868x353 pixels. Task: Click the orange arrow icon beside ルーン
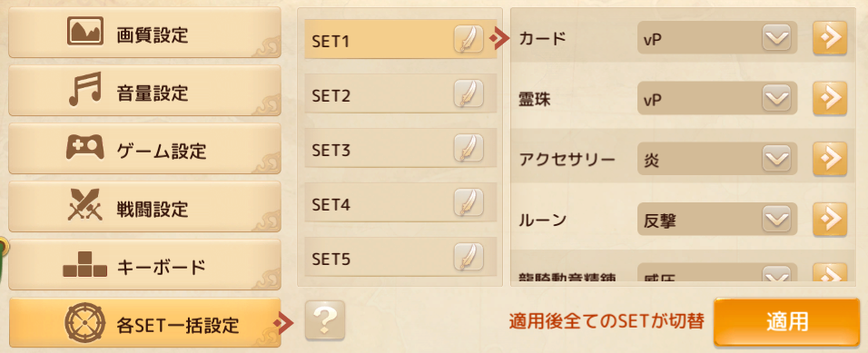830,219
